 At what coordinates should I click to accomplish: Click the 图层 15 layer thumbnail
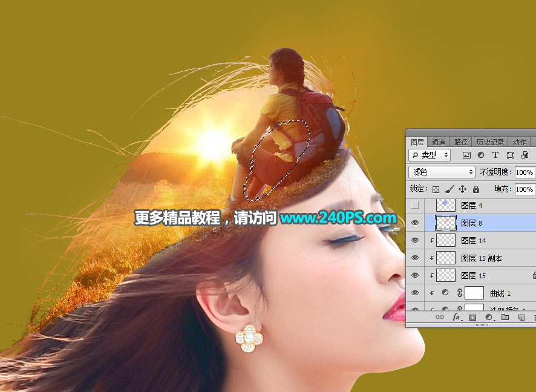point(446,275)
